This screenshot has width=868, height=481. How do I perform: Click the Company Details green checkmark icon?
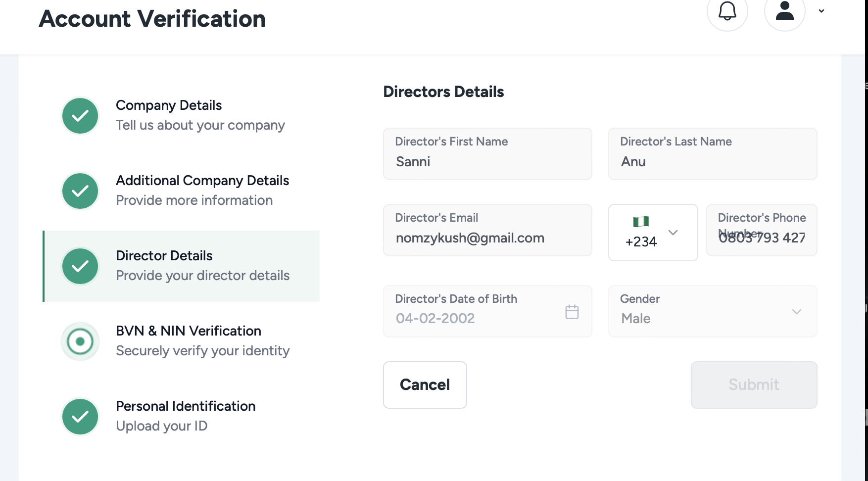pos(80,116)
